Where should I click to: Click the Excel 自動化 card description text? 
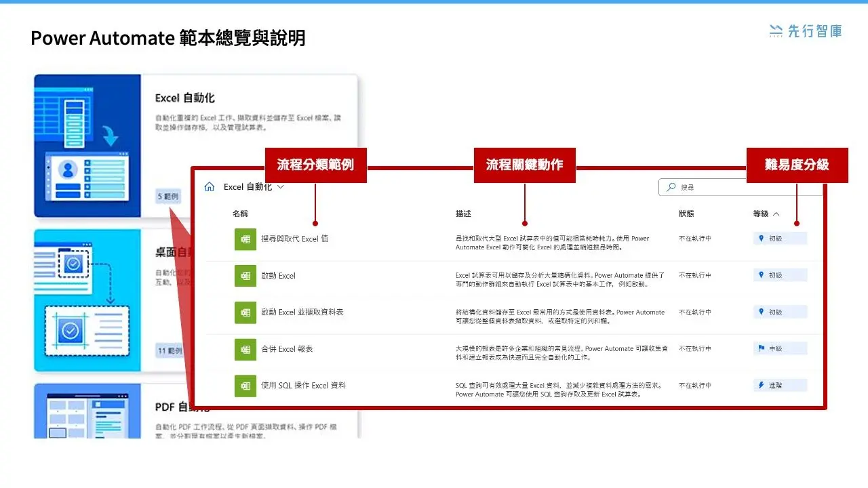248,122
